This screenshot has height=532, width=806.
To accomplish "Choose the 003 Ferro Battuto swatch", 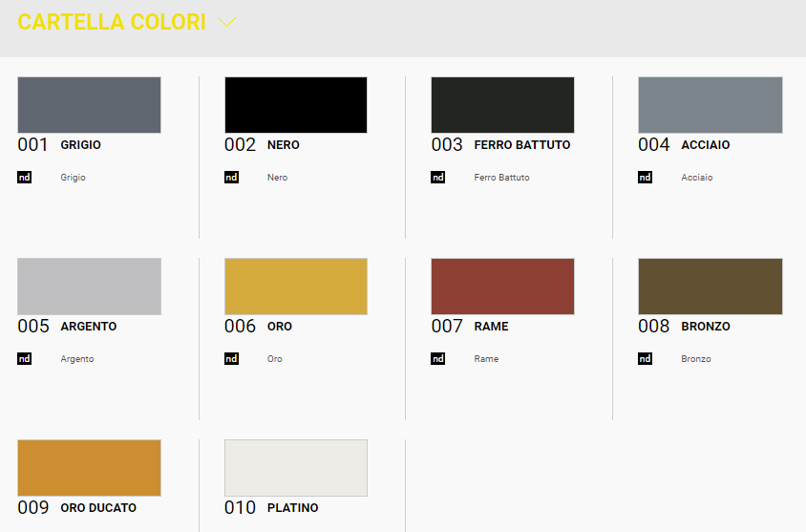I will (x=502, y=105).
